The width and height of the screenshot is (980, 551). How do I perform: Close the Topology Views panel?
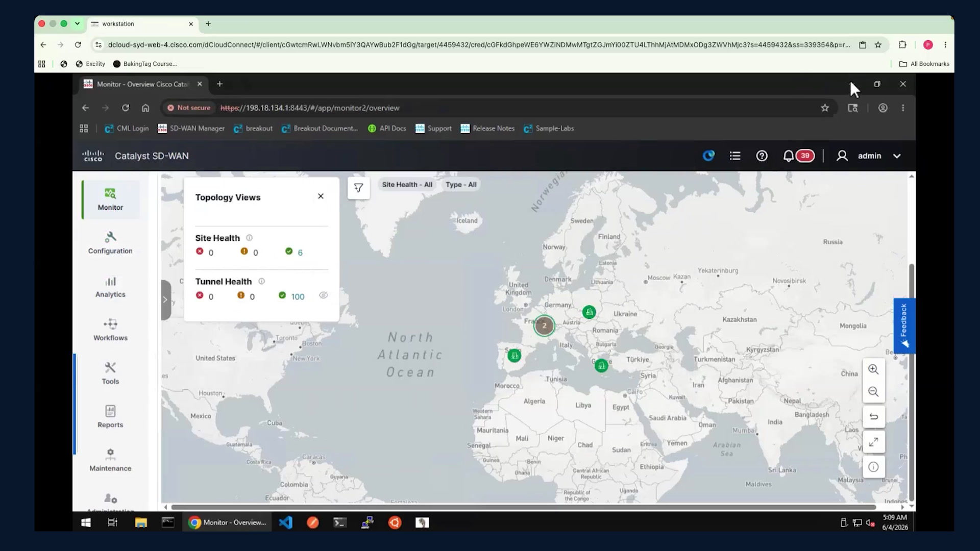point(321,196)
